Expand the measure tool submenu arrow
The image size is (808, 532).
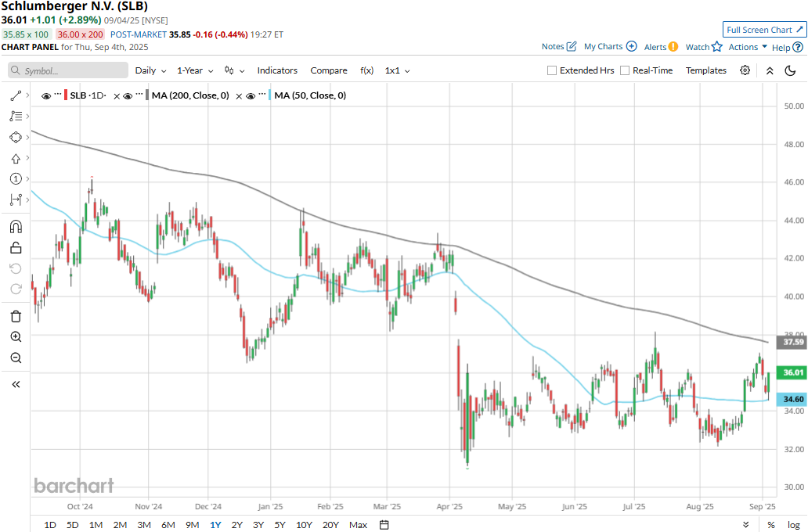point(27,199)
